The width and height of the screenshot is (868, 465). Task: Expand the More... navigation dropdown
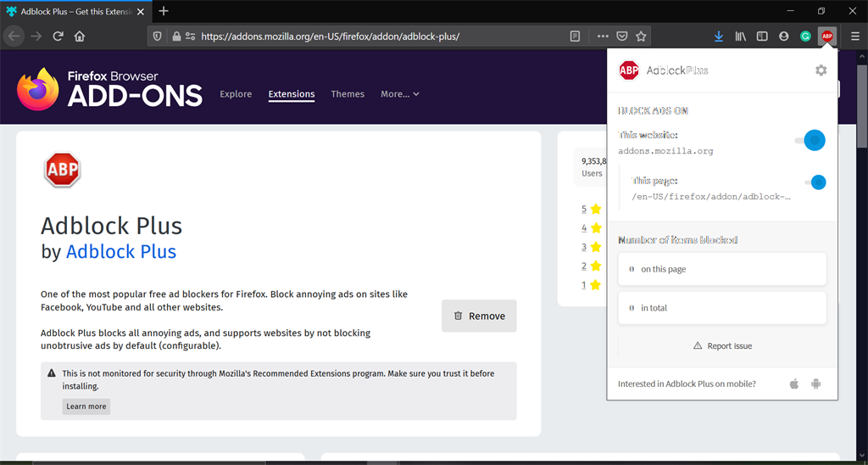pos(400,94)
